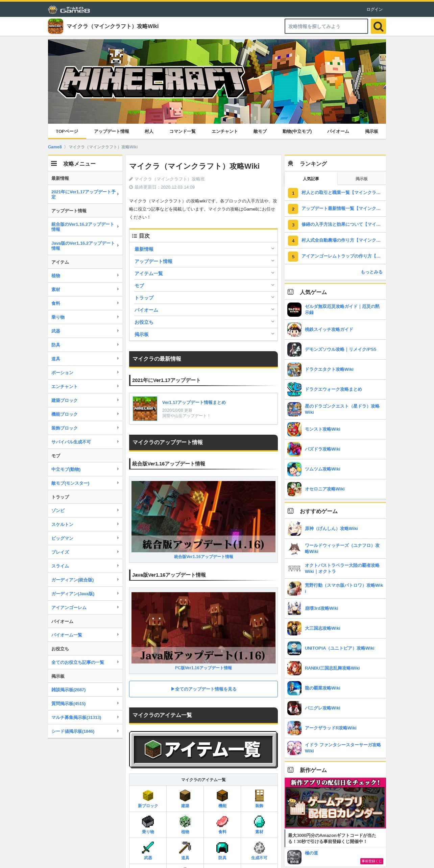Click the ゲームアプリ配信日カレンダー banner

(335, 803)
